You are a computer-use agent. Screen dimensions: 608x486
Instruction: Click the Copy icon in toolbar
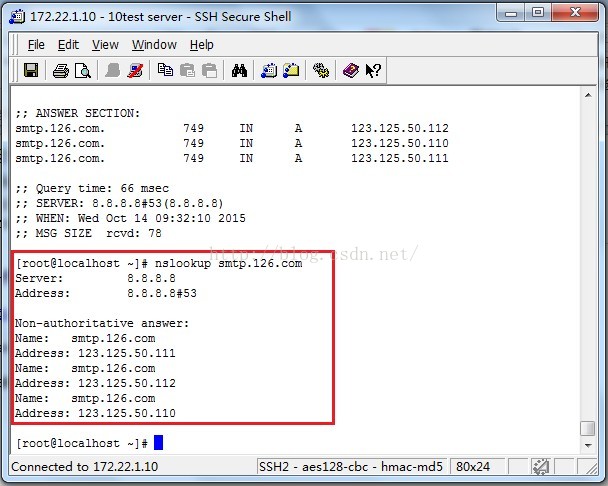point(165,70)
